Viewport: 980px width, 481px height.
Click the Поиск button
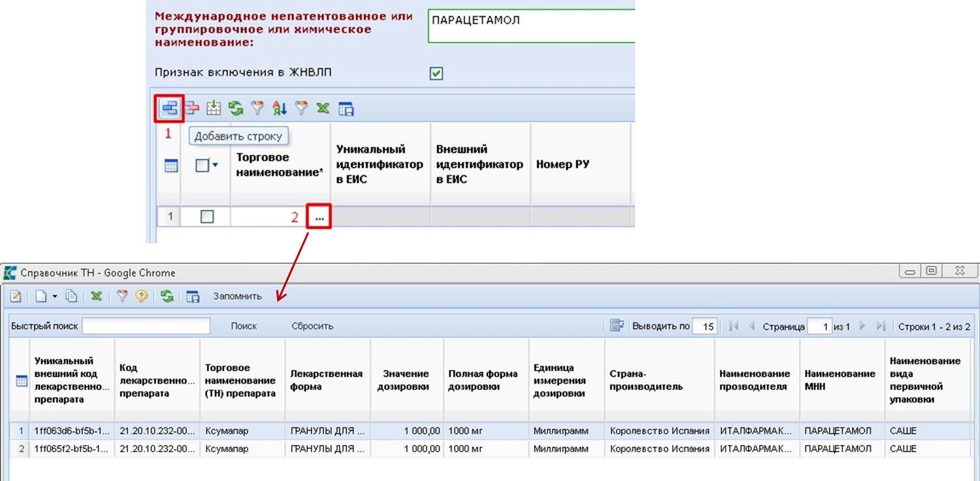(x=244, y=325)
